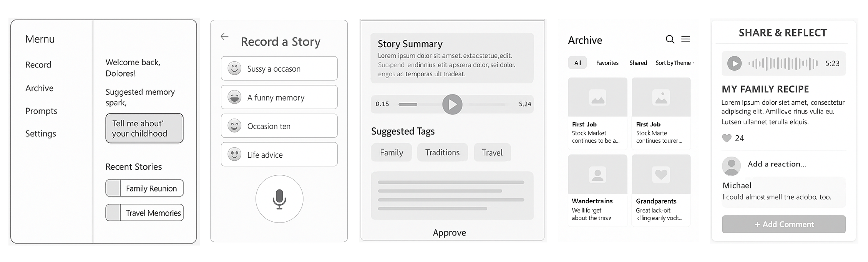Play the Share & Reflect audio clip
The width and height of the screenshot is (868, 262).
(x=734, y=63)
